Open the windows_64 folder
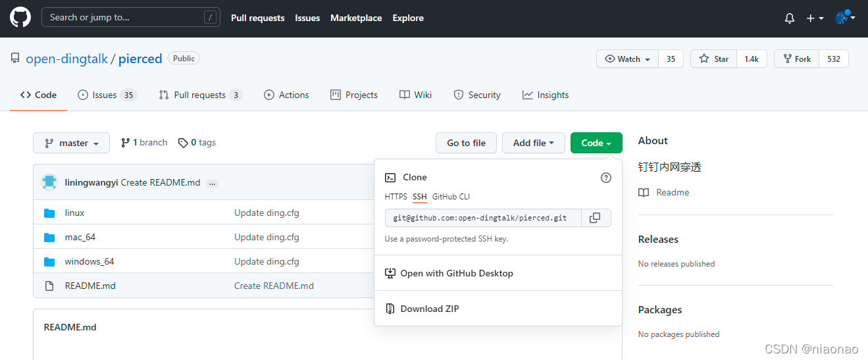The height and width of the screenshot is (360, 868). pos(89,261)
